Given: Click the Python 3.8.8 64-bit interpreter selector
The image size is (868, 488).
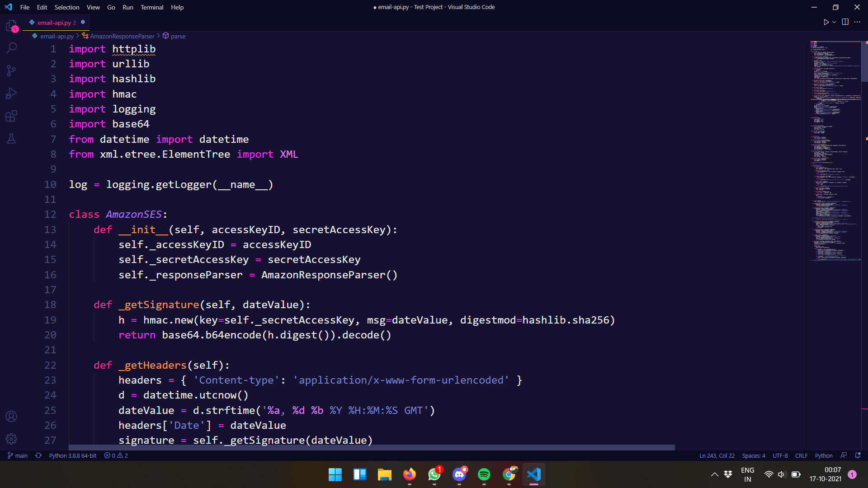Looking at the screenshot, I should pyautogui.click(x=72, y=455).
